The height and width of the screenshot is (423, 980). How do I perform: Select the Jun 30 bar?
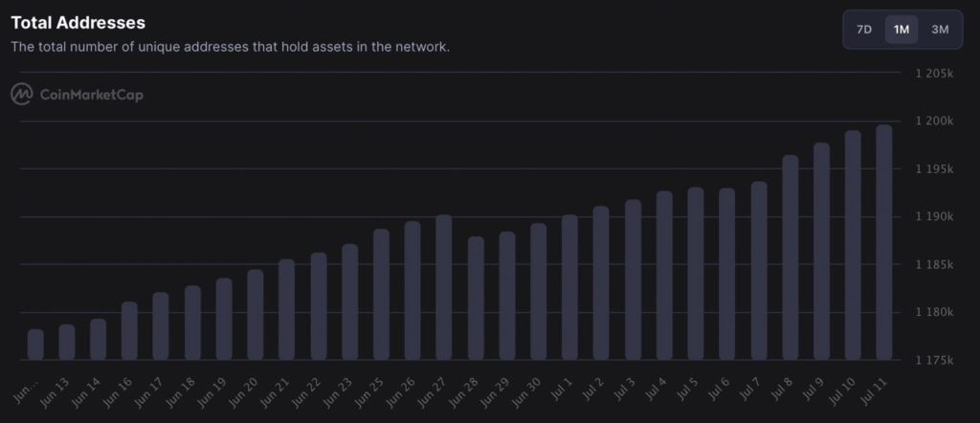click(539, 292)
